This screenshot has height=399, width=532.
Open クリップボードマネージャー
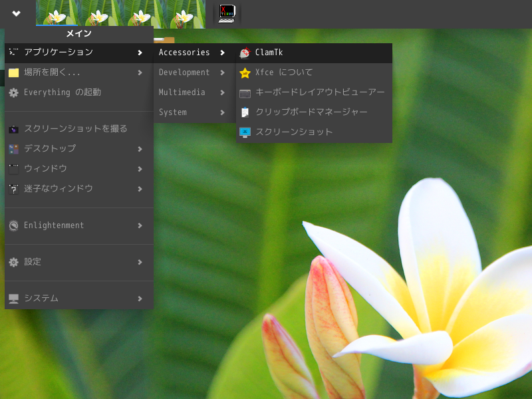tap(314, 112)
